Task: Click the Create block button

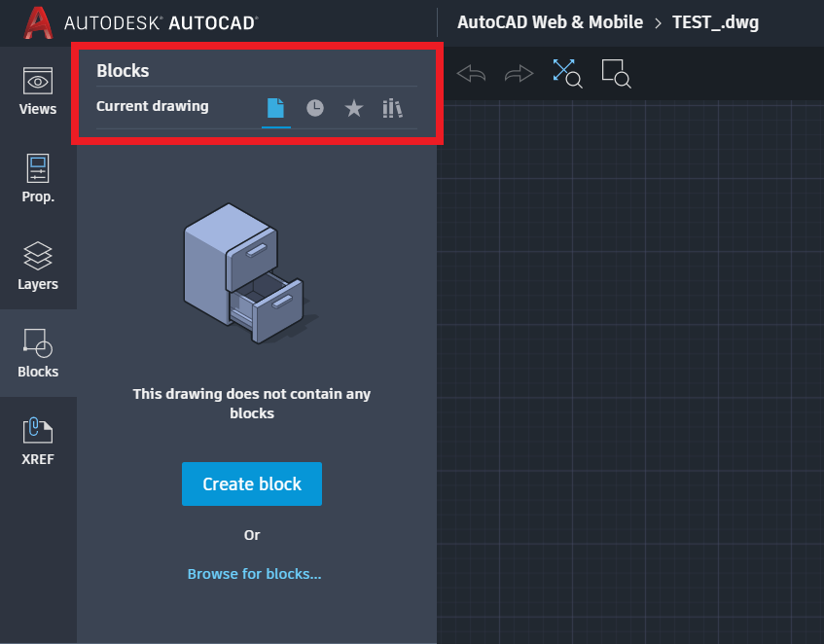Action: pyautogui.click(x=252, y=483)
